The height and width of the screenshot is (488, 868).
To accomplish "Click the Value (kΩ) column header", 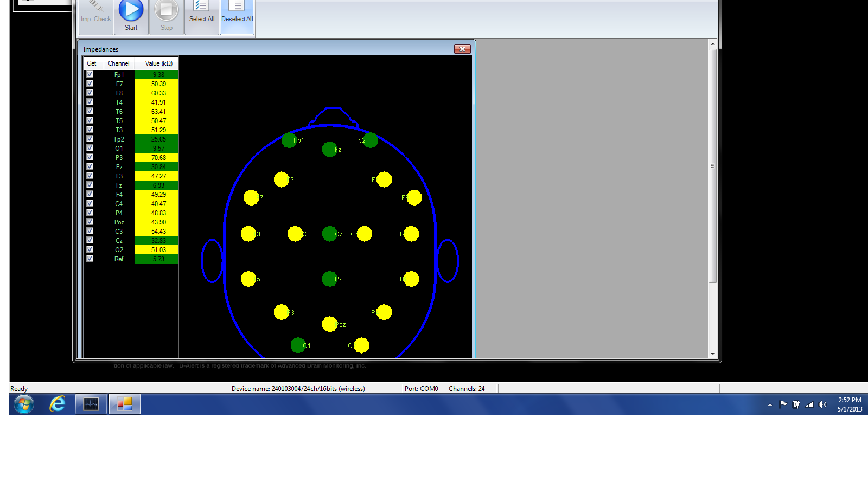I will tap(158, 63).
